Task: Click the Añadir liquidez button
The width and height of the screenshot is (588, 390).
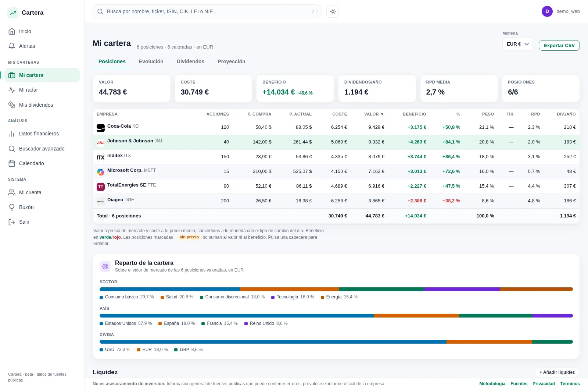Action: [x=557, y=372]
